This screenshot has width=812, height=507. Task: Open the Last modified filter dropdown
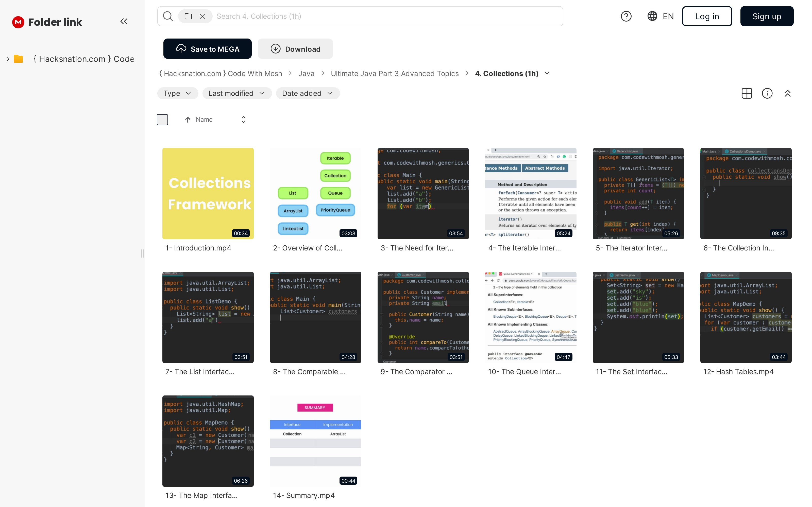coord(236,93)
